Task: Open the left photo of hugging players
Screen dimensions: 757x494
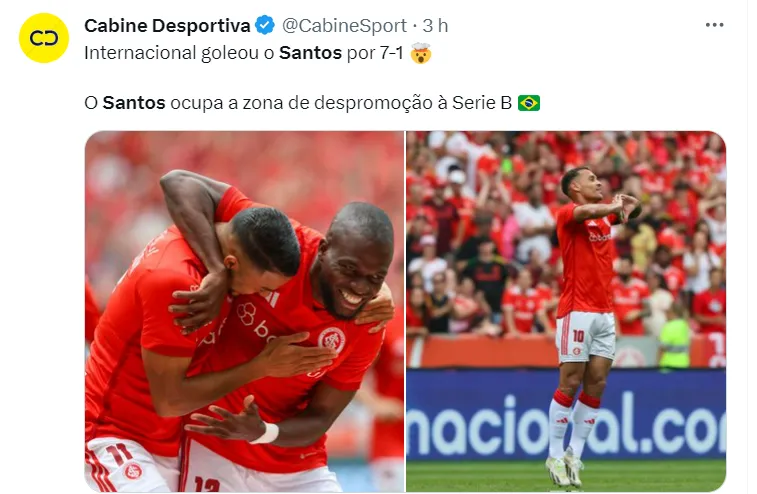Action: coord(244,311)
